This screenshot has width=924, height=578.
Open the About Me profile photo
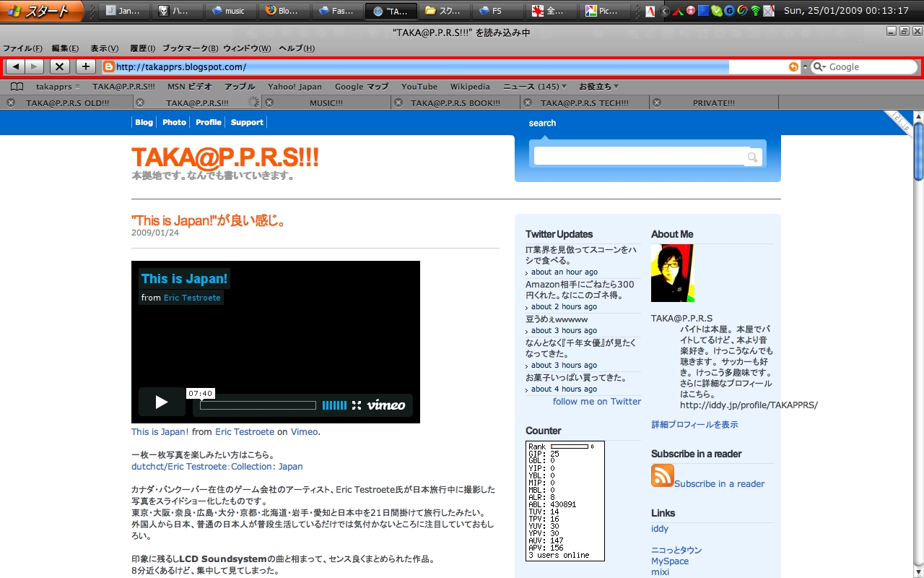[x=673, y=273]
